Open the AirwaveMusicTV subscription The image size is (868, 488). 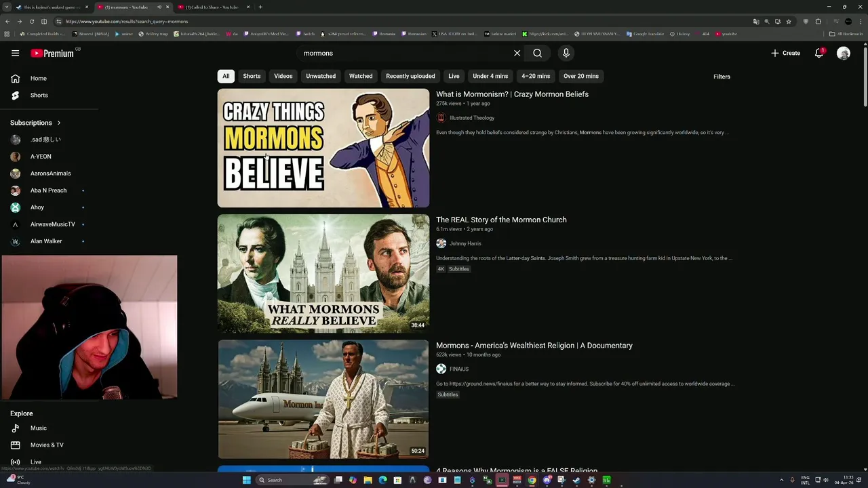(52, 224)
